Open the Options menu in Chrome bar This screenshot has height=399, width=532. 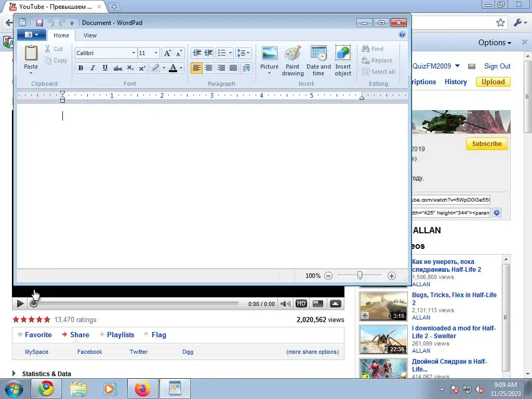tap(495, 43)
